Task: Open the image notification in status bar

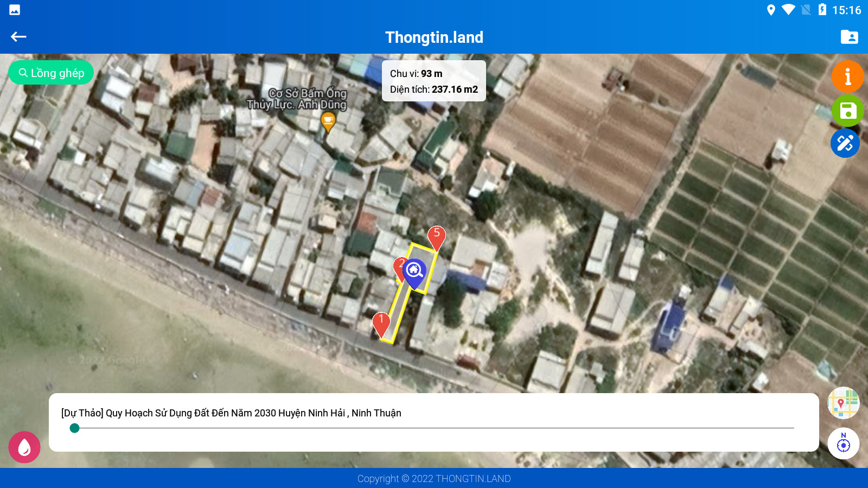Action: click(x=15, y=10)
